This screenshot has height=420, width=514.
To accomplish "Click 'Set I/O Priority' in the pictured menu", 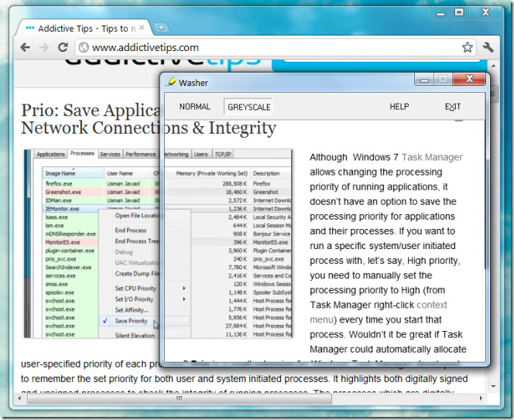I will pyautogui.click(x=134, y=299).
